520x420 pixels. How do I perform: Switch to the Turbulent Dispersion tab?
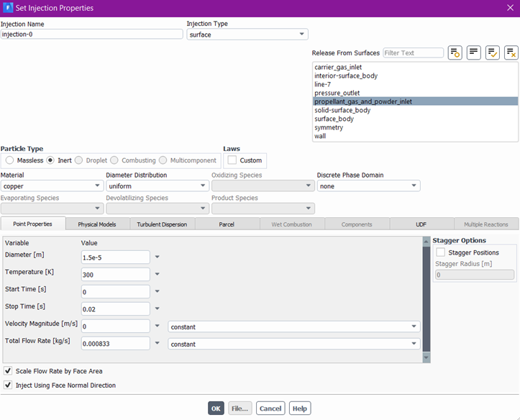point(162,224)
